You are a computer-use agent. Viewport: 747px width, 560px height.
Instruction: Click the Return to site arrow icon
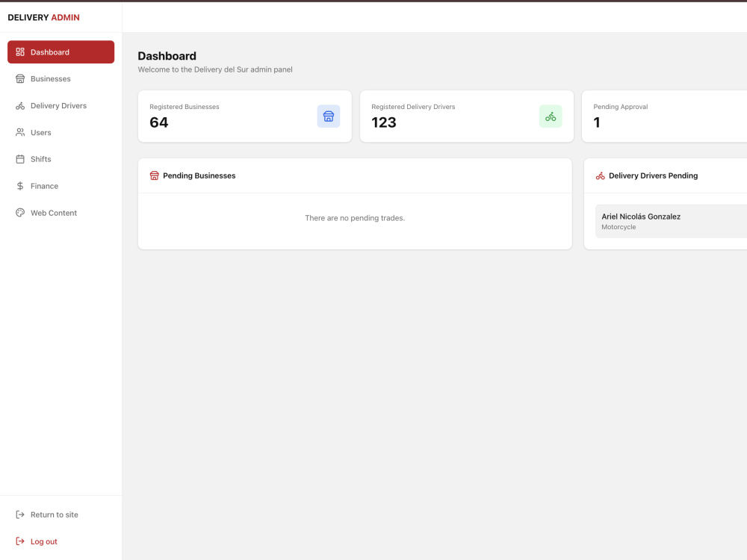[x=20, y=514]
